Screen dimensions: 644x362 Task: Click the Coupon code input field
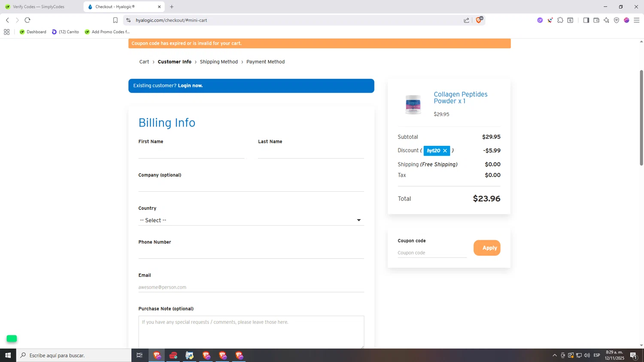(x=432, y=253)
